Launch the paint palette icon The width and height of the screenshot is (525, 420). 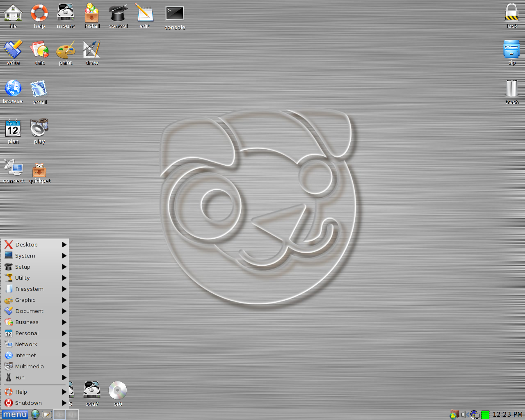click(x=66, y=50)
